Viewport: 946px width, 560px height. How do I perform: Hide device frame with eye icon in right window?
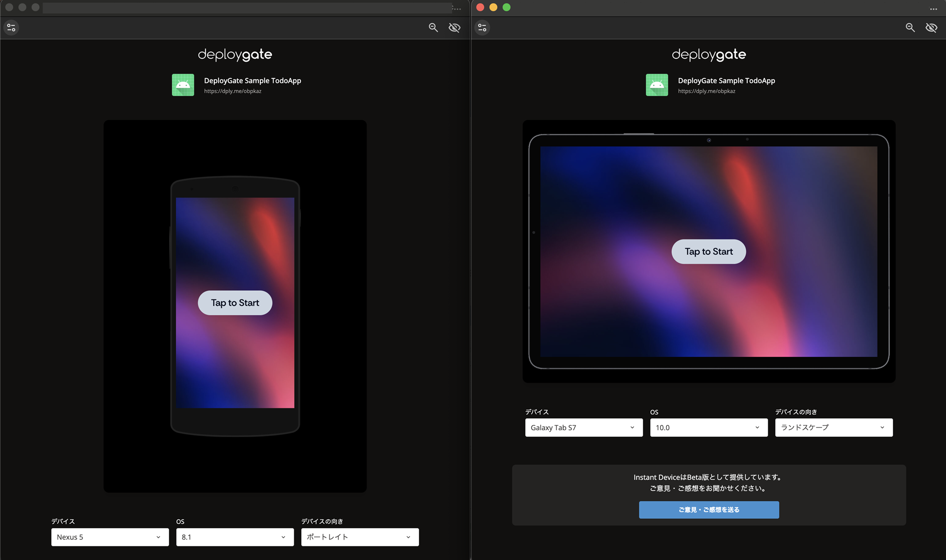click(x=931, y=28)
